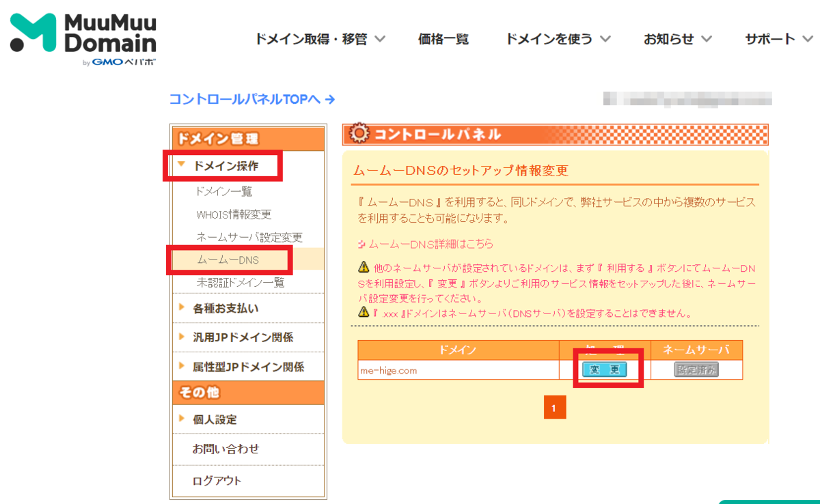The width and height of the screenshot is (820, 504).
Task: Click the ドメイン column header
Action: (458, 350)
